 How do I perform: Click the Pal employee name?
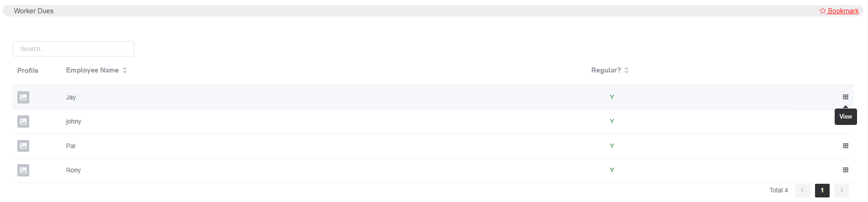[70, 146]
